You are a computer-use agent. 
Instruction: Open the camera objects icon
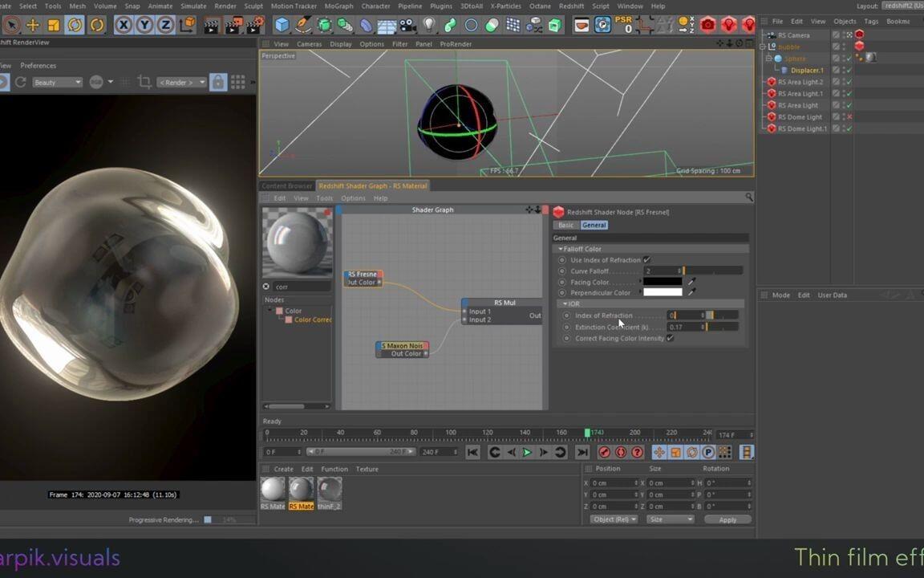pyautogui.click(x=407, y=26)
